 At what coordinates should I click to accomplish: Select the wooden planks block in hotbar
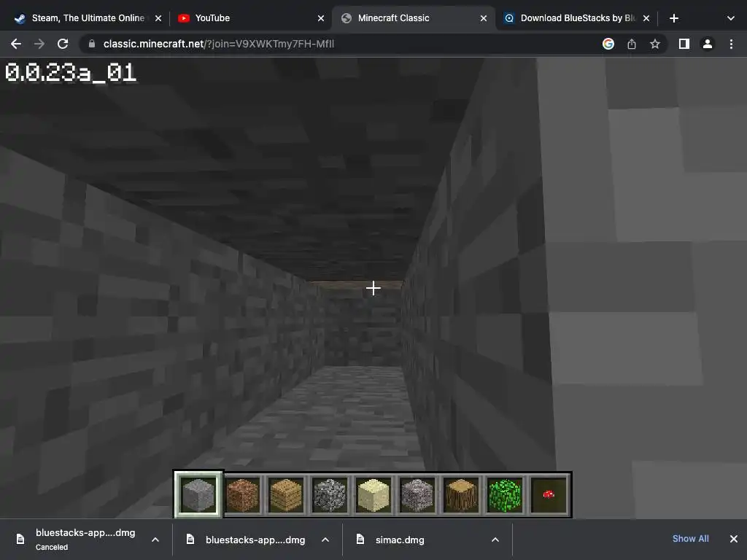pos(286,495)
